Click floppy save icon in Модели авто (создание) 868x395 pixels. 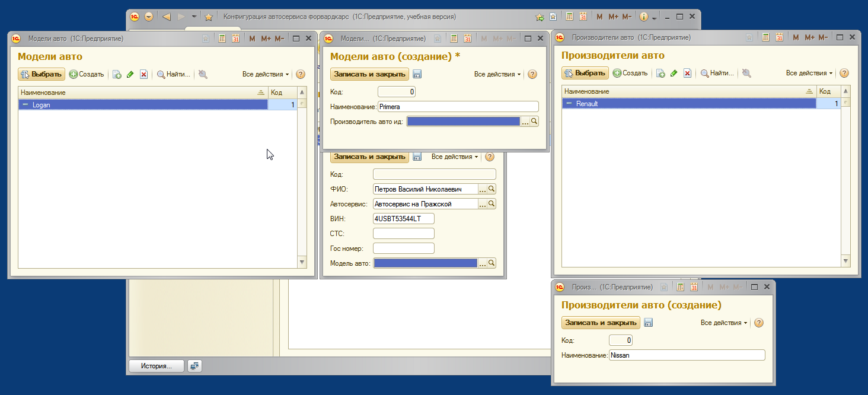tap(417, 75)
